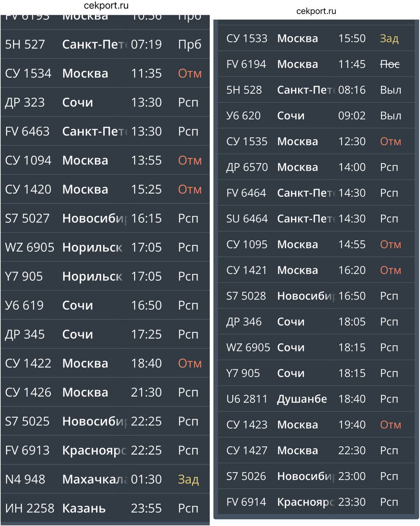The height and width of the screenshot is (526, 420).
Task: Select S7 5027 Новосибирск 16:15 row
Action: (105, 218)
